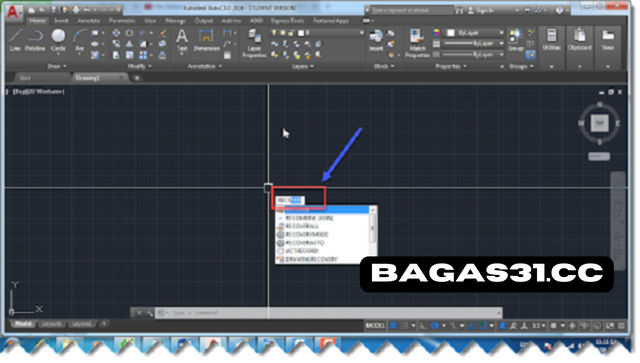Image resolution: width=640 pixels, height=363 pixels.
Task: Open the Utilities panel icon
Action: point(551,40)
